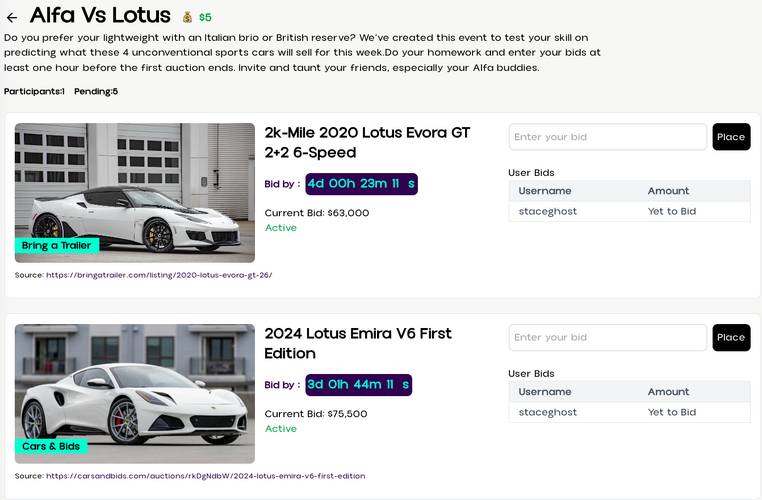Open the carsandbids.com source link
This screenshot has height=500, width=762.
coord(205,476)
